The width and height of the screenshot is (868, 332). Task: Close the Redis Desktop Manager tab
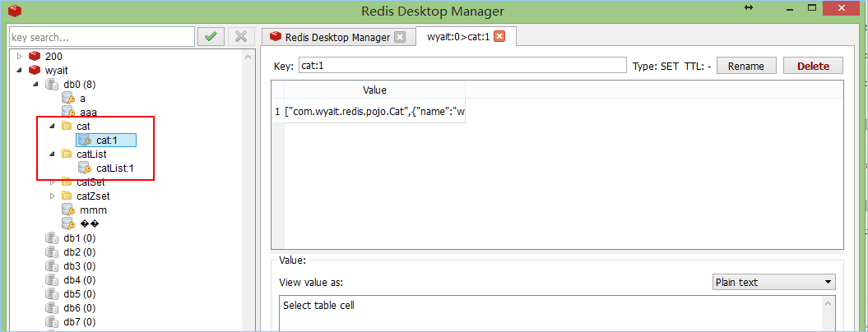(x=399, y=37)
